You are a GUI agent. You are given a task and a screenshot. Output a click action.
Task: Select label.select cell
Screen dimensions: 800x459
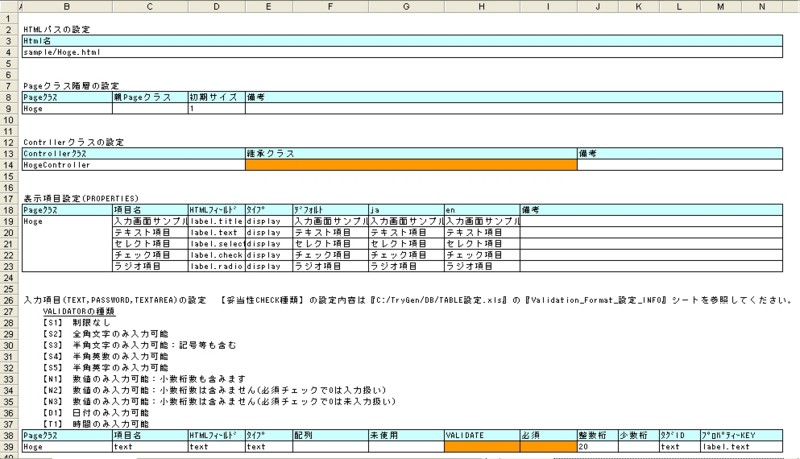[x=217, y=244]
